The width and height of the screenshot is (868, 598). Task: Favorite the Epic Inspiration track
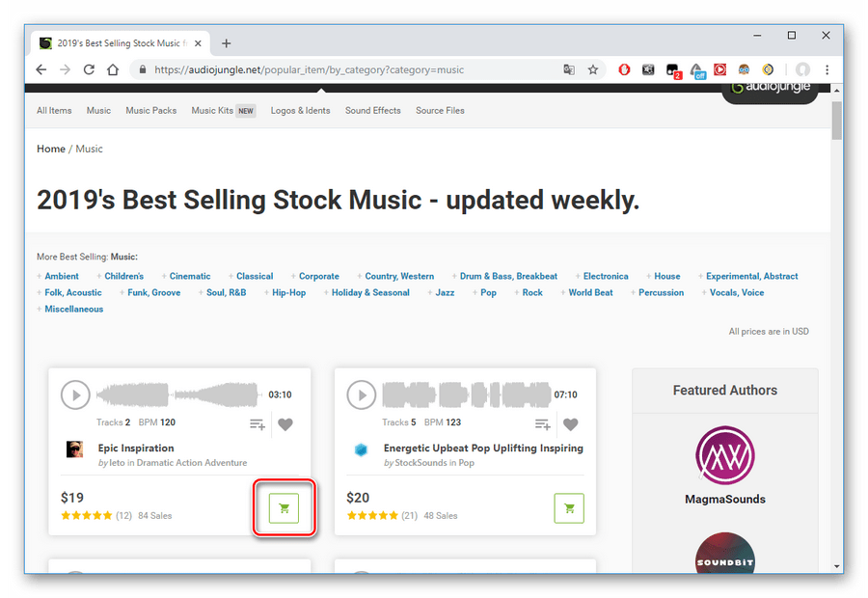tap(285, 423)
